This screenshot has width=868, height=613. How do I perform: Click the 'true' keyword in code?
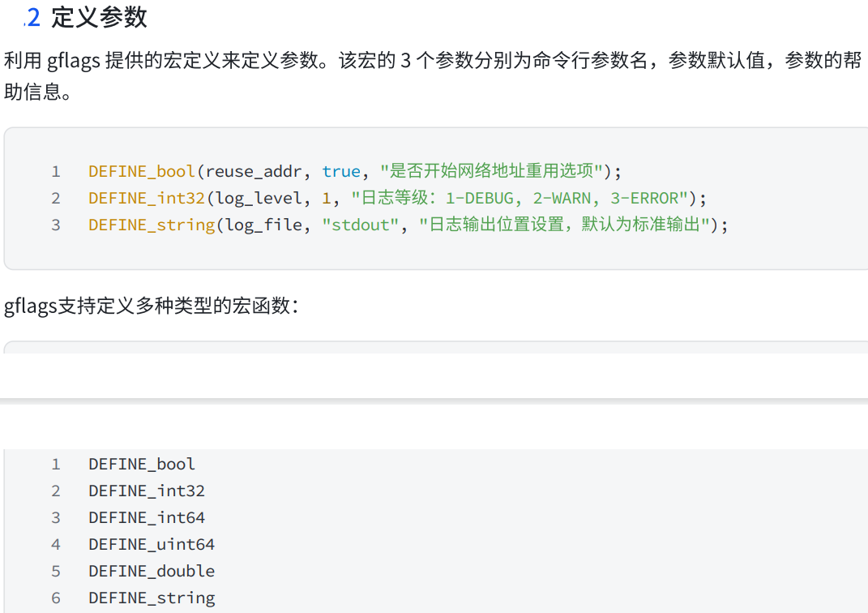pyautogui.click(x=341, y=171)
